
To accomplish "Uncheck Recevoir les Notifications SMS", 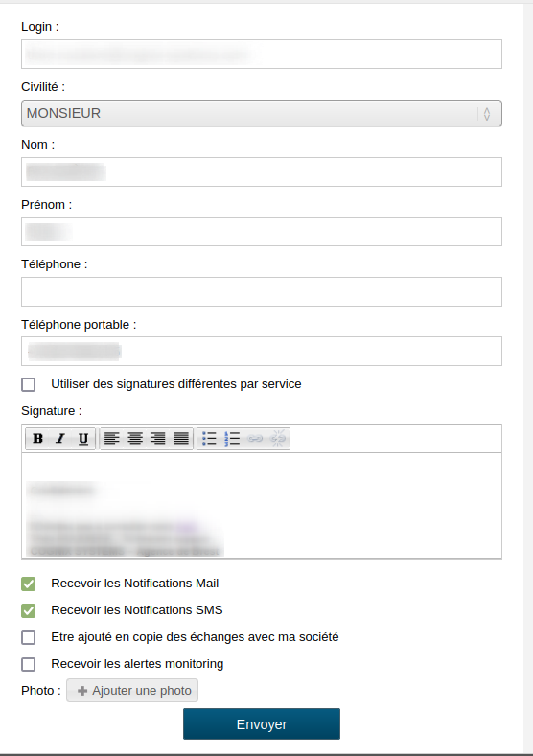I will pyautogui.click(x=29, y=611).
